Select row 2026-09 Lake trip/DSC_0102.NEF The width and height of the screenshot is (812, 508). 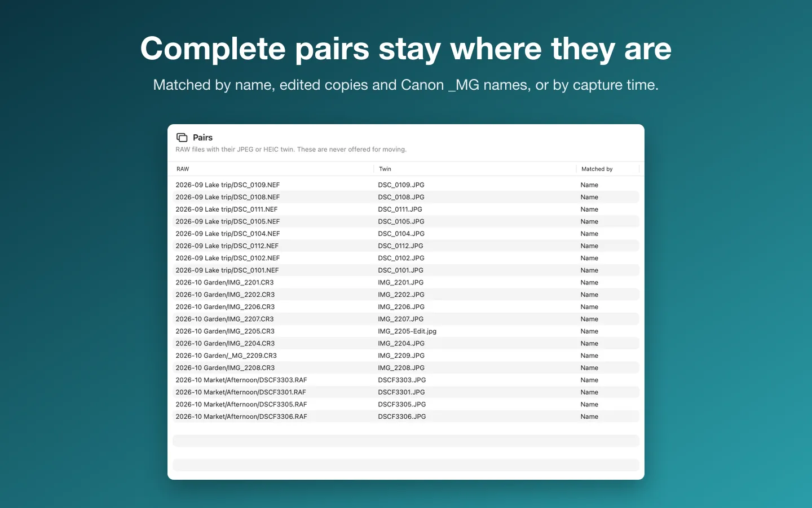[x=406, y=258]
